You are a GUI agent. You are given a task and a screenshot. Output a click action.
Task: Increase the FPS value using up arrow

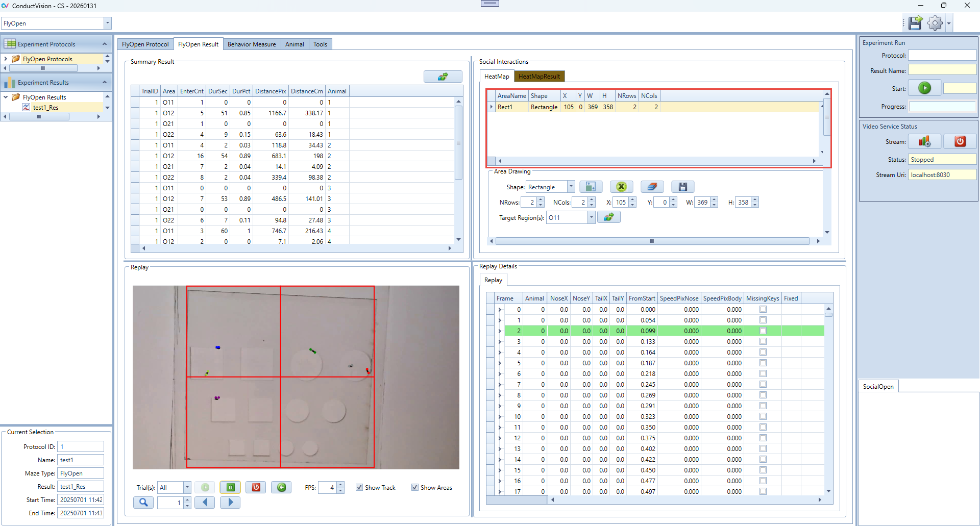pyautogui.click(x=340, y=484)
